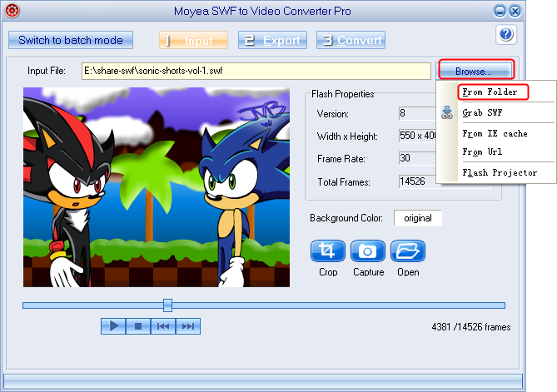557x392 pixels.
Task: Click the 4381 /14526 frames counter text
Action: (x=471, y=326)
